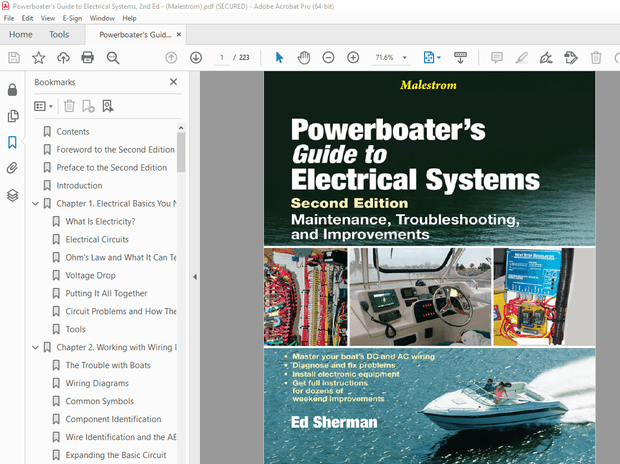Close the Powerboater's Guide document tab
This screenshot has height=464, width=620.
click(x=179, y=34)
